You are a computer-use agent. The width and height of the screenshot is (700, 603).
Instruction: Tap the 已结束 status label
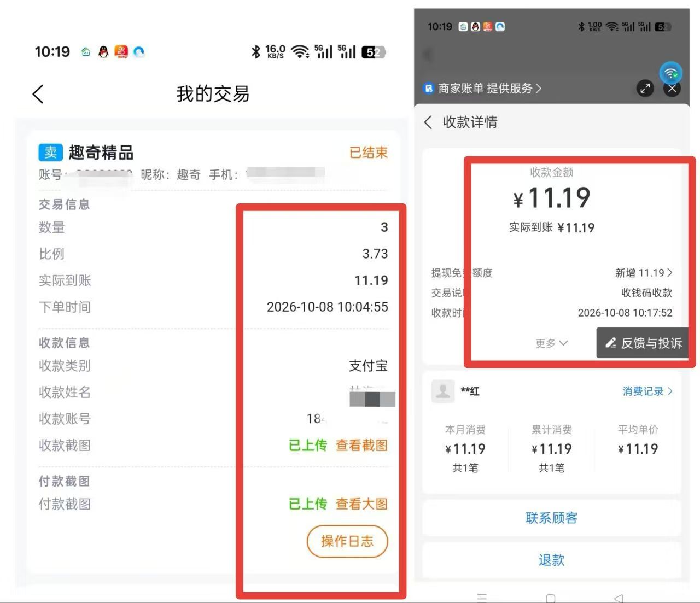click(x=369, y=153)
